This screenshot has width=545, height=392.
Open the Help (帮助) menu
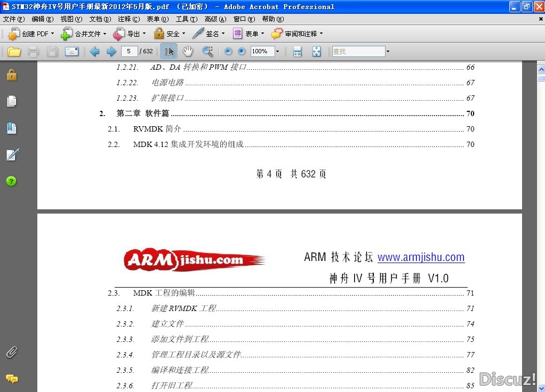pos(273,19)
